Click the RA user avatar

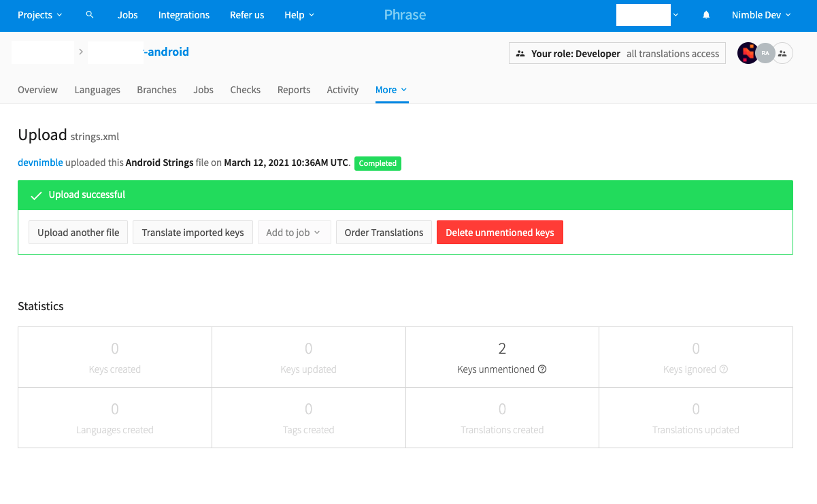765,53
